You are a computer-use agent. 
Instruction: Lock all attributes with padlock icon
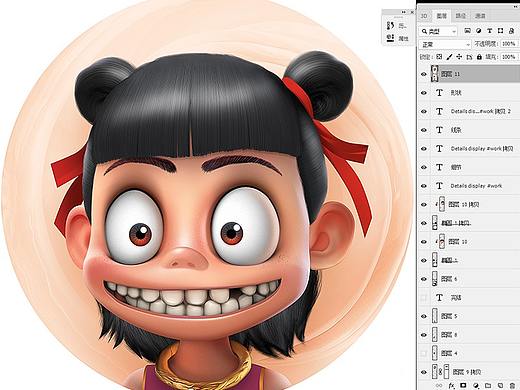[479, 57]
